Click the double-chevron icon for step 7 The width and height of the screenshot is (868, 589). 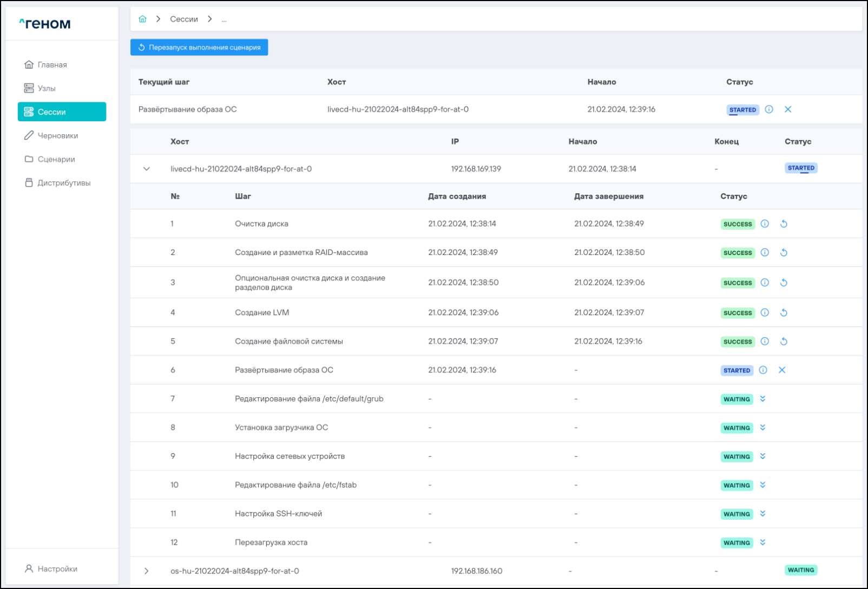point(762,399)
